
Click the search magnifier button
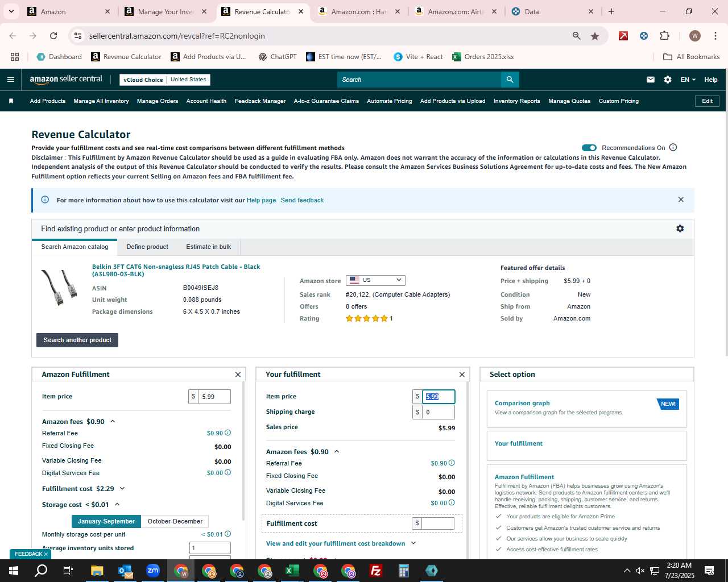(510, 80)
